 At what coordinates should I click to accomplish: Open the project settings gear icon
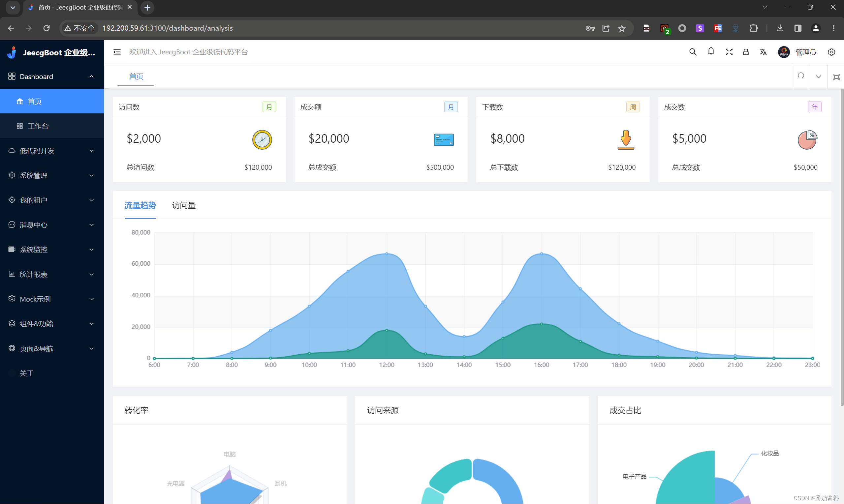(x=831, y=52)
